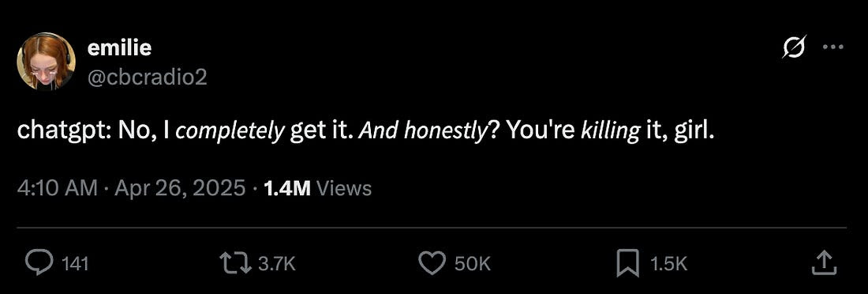View the 1.4M Views analytics
The image size is (868, 294).
coord(318,189)
